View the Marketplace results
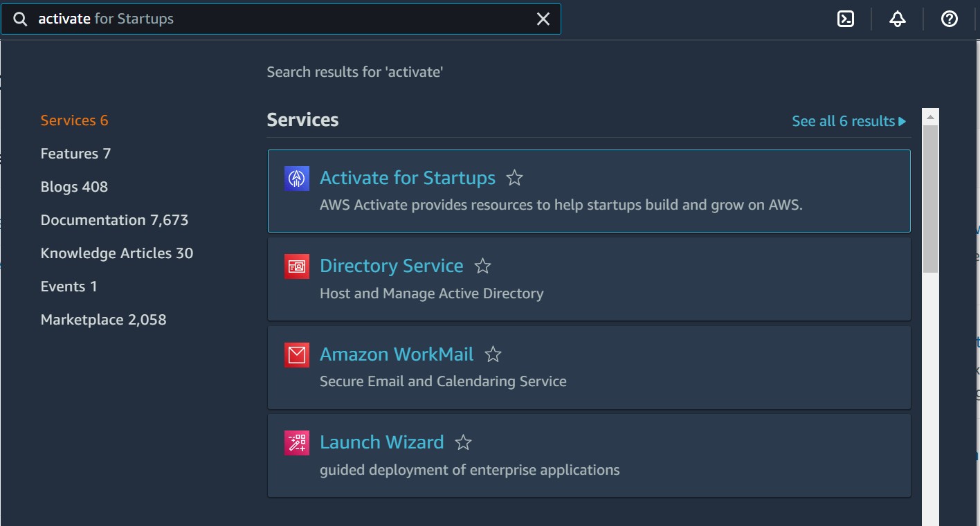This screenshot has height=526, width=980. [103, 319]
